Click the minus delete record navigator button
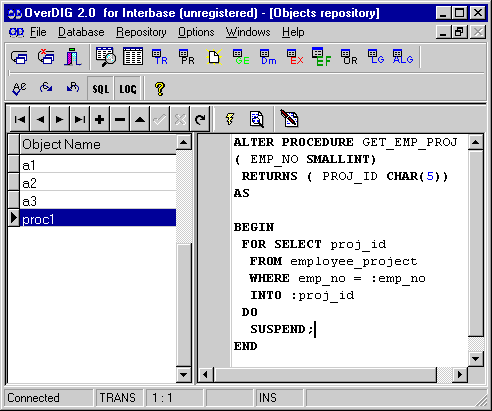The height and width of the screenshot is (411, 492). (x=120, y=119)
